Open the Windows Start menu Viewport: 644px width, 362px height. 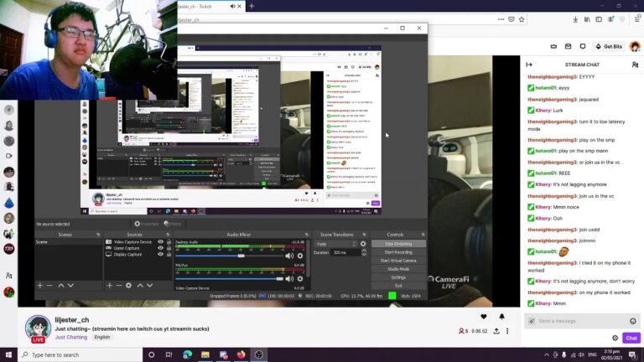(x=8, y=354)
